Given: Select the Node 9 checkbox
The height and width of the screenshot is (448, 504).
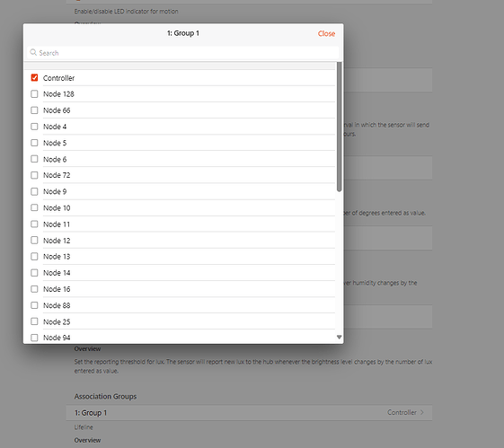Looking at the screenshot, I should [34, 191].
